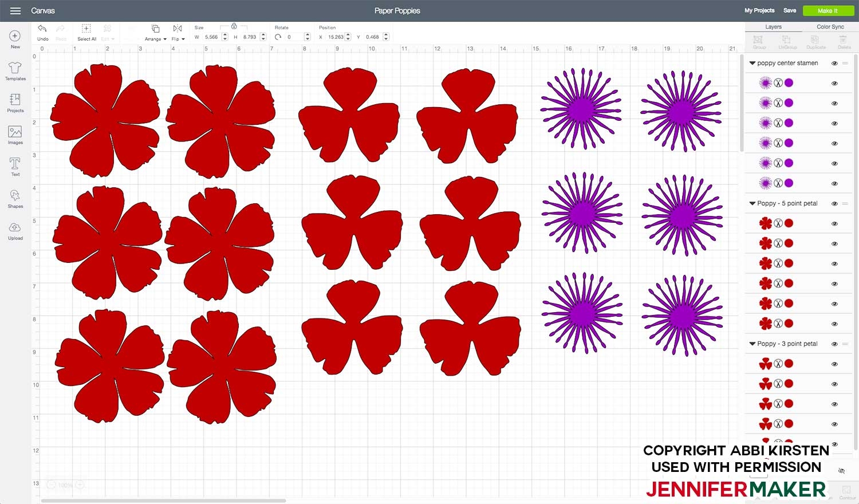
Task: Start a New project
Action: point(15,38)
